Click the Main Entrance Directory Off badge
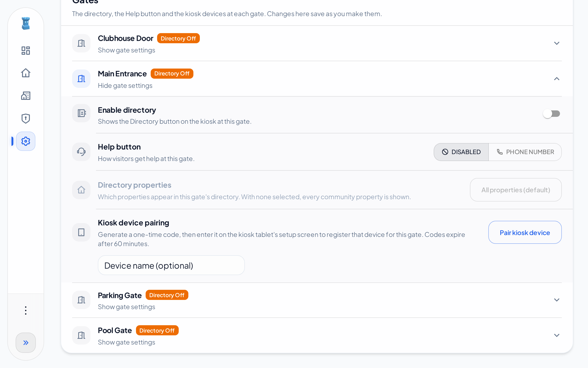 pyautogui.click(x=172, y=74)
